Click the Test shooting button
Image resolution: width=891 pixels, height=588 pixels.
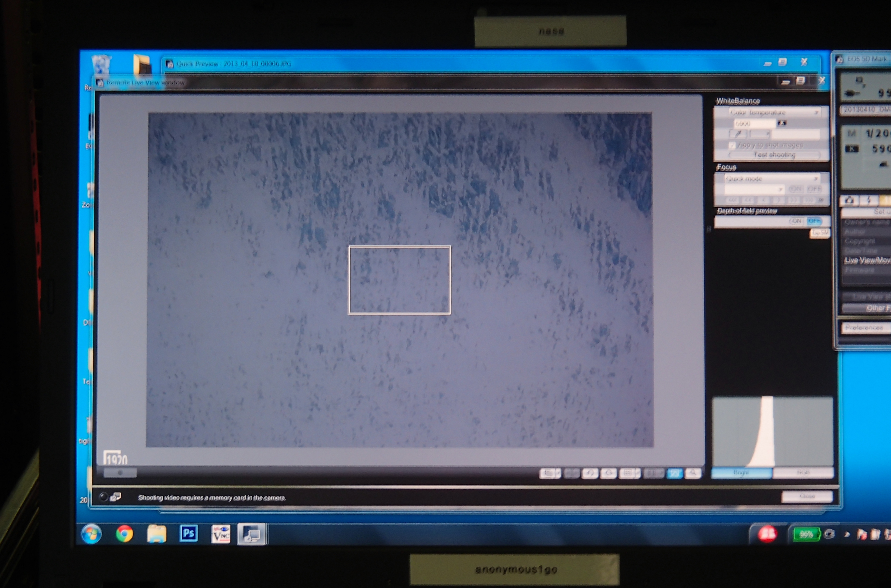(x=774, y=155)
